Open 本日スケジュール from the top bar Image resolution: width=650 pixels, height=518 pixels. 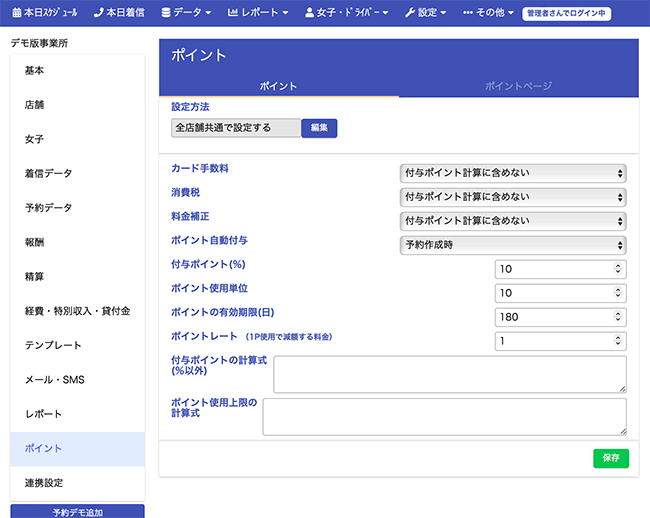(x=45, y=13)
